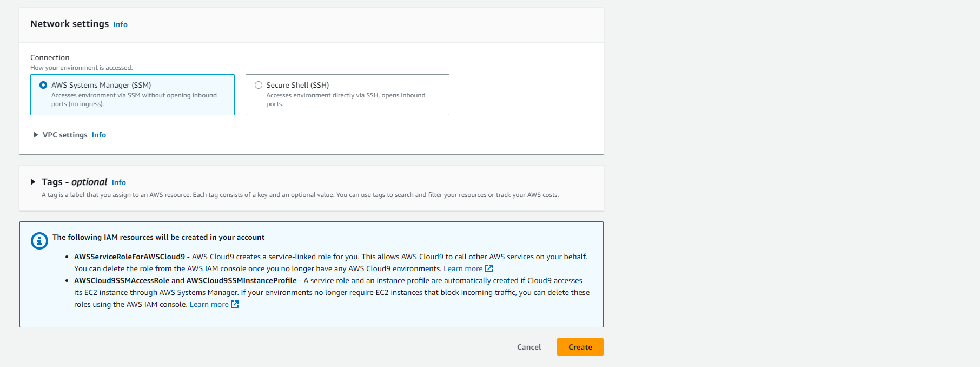Click the "VPC settings" label text
This screenshot has width=980, height=367.
point(65,135)
